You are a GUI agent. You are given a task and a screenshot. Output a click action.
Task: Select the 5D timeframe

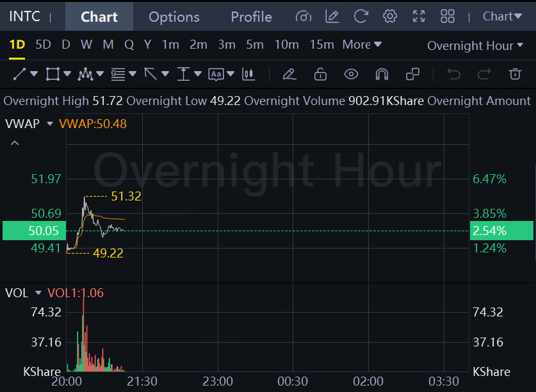(43, 44)
